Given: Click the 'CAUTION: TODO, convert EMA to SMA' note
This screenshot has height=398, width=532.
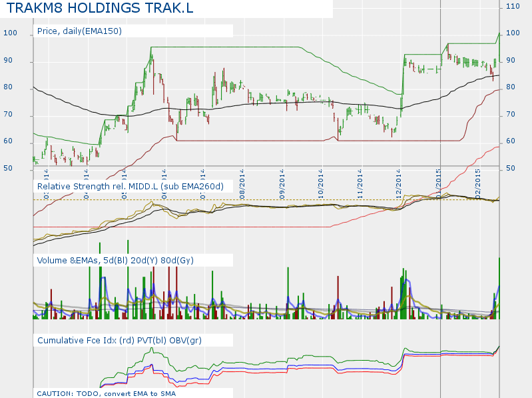Looking at the screenshot, I should point(106,393).
